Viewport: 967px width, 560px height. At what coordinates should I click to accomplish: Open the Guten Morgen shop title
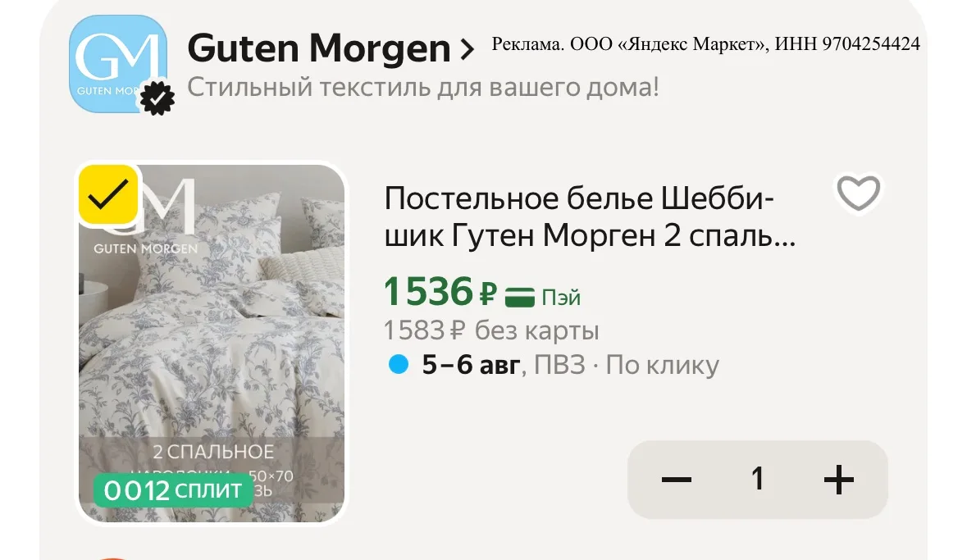[x=319, y=48]
